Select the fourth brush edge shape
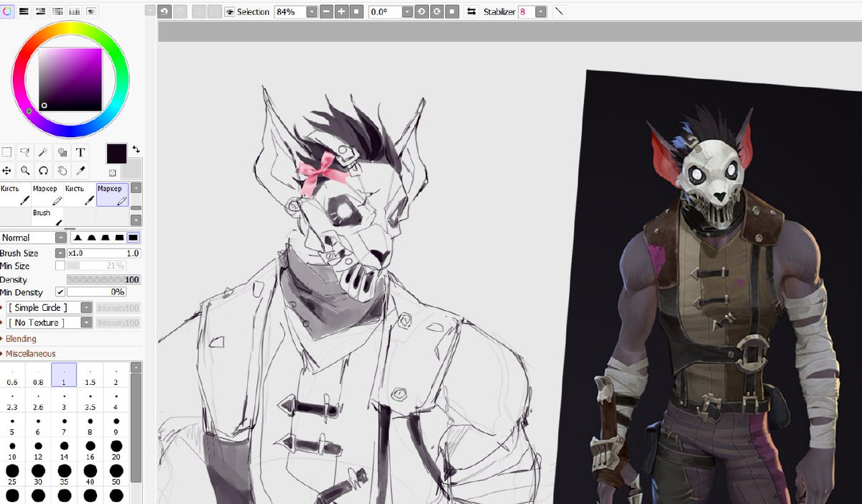The image size is (862, 504). point(119,238)
